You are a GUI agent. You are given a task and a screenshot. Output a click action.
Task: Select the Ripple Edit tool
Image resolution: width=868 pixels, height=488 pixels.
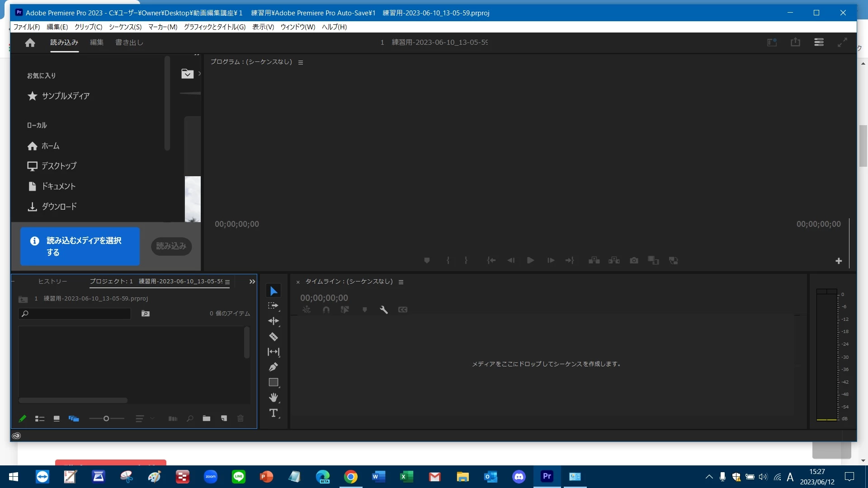click(274, 321)
